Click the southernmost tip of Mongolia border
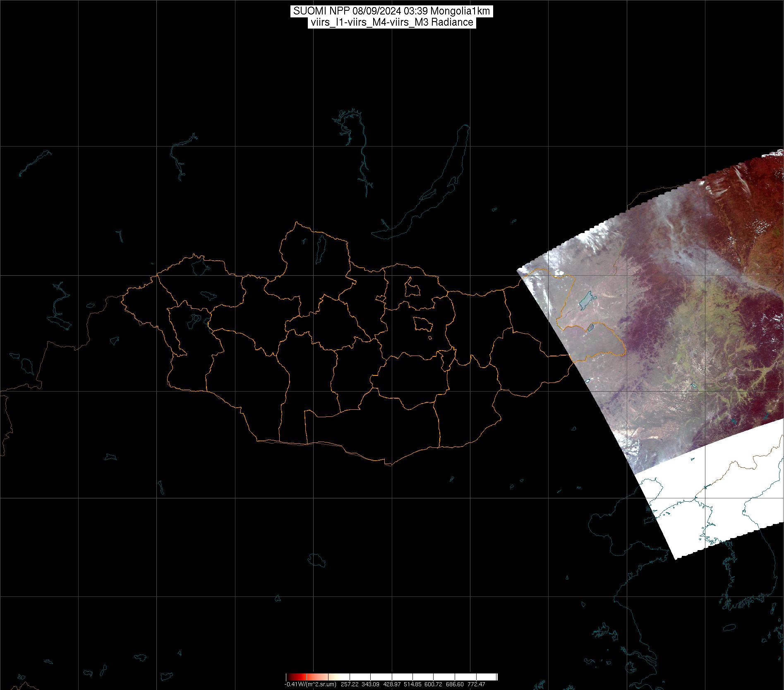Viewport: 784px width, 690px height. click(x=389, y=465)
